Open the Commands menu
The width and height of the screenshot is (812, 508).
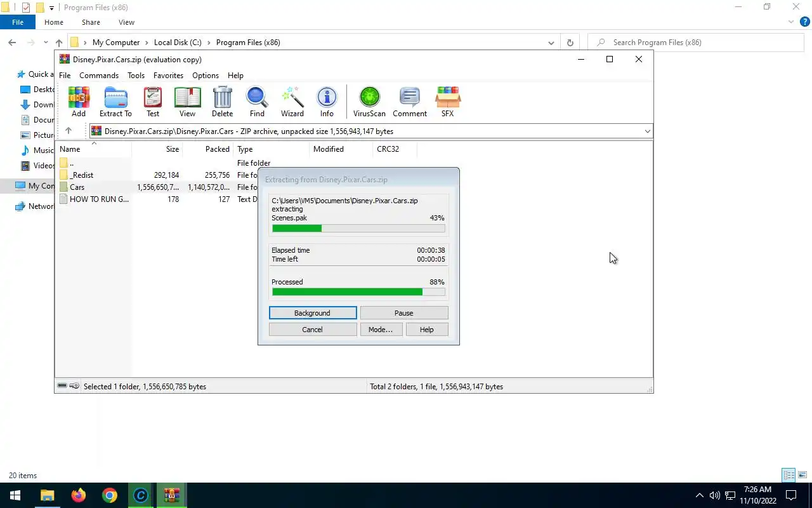tap(99, 75)
